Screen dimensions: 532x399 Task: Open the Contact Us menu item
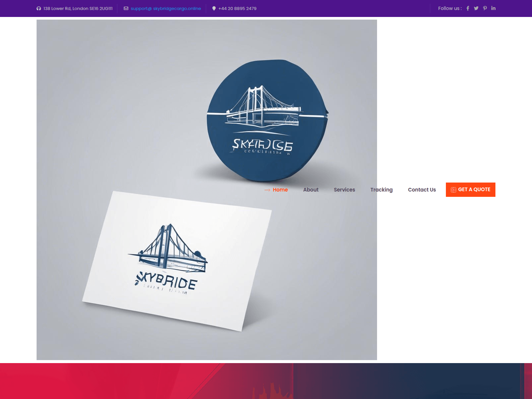click(422, 190)
